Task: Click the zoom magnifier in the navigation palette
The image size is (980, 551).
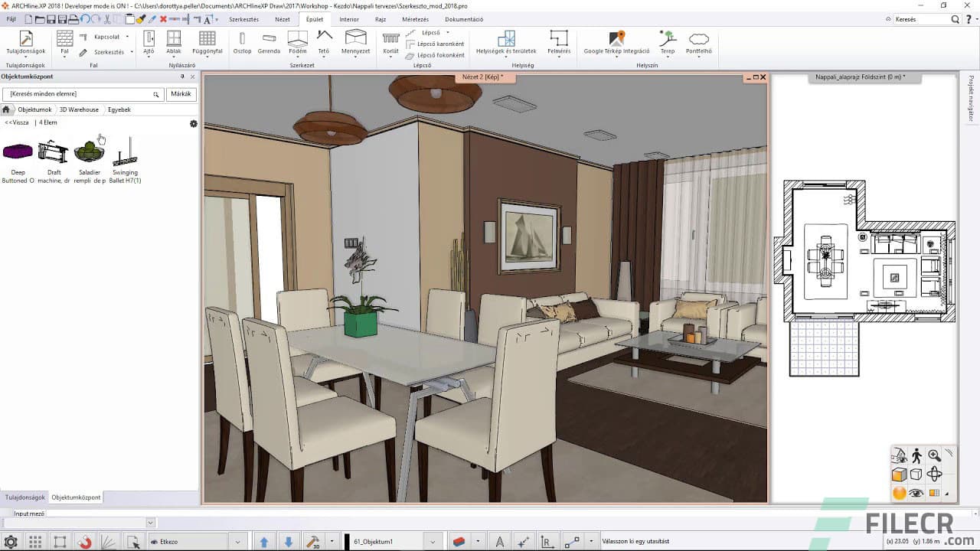Action: click(934, 455)
